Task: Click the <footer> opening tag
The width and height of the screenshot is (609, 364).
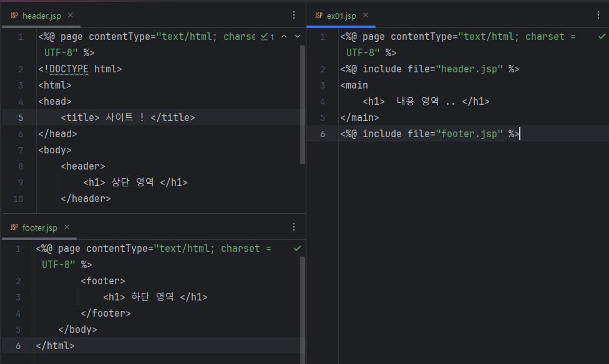Action: (x=103, y=281)
